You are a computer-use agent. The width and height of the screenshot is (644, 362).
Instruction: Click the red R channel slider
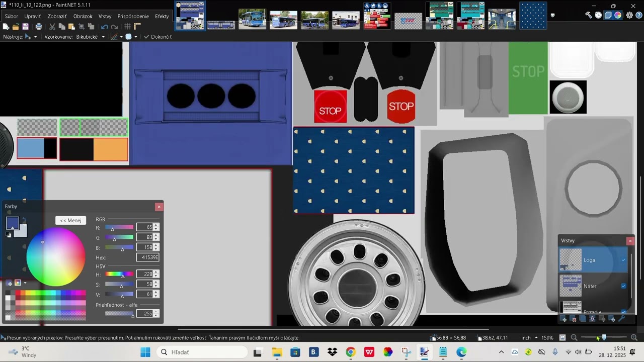pyautogui.click(x=119, y=227)
